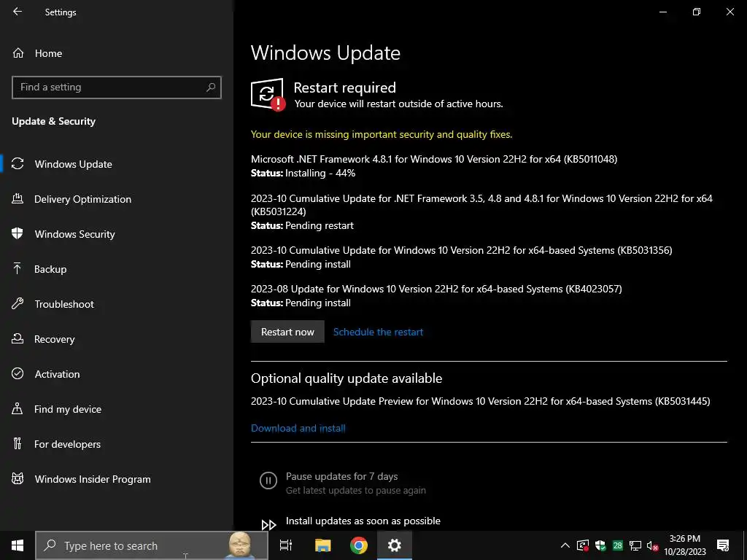This screenshot has height=560, width=747.
Task: Show hidden system tray icons
Action: tap(565, 545)
